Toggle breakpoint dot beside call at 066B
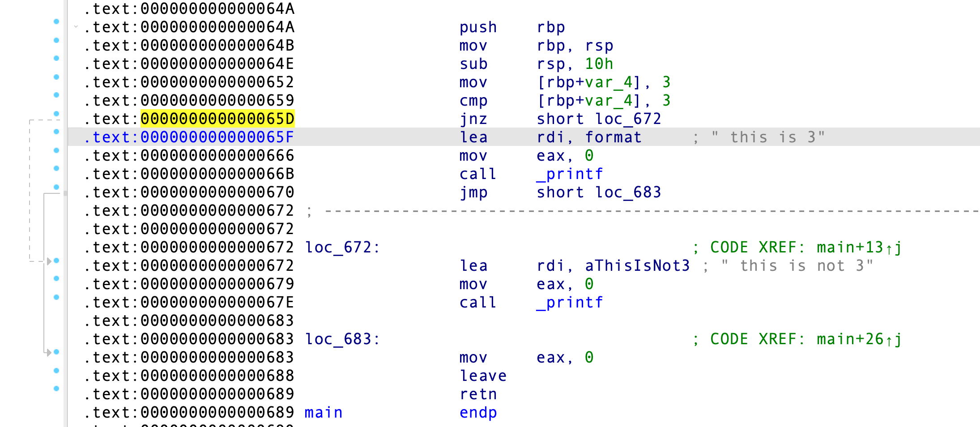The image size is (980, 427). [56, 168]
